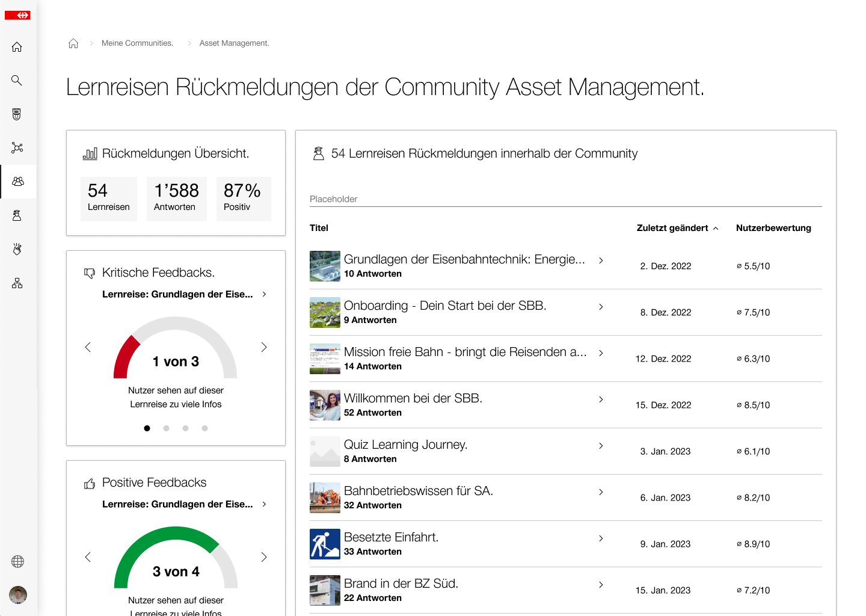
Task: Select the second carousel dot in Kritische Feedbacks
Action: coord(167,428)
